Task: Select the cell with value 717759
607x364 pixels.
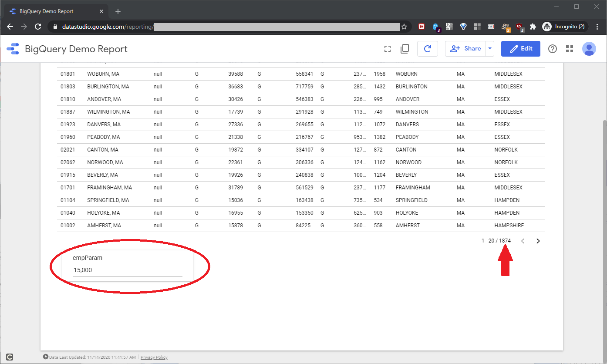Action: (304, 87)
